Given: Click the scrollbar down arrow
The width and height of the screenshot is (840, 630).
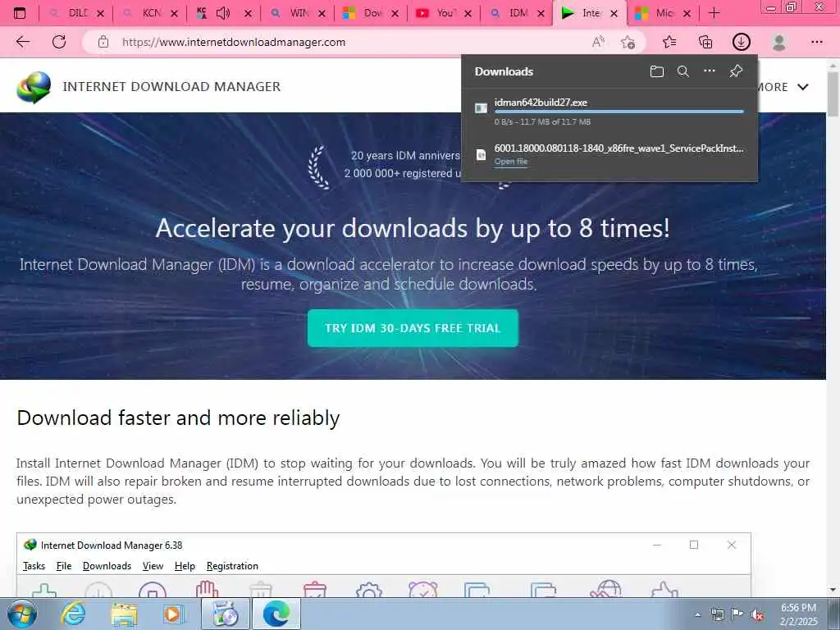Looking at the screenshot, I should (833, 590).
